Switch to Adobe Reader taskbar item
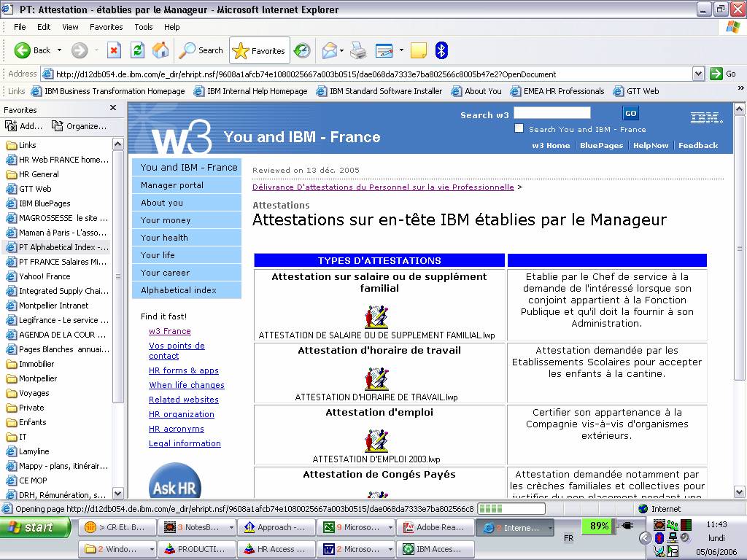Screen dimensions: 747x560 [x=435, y=527]
